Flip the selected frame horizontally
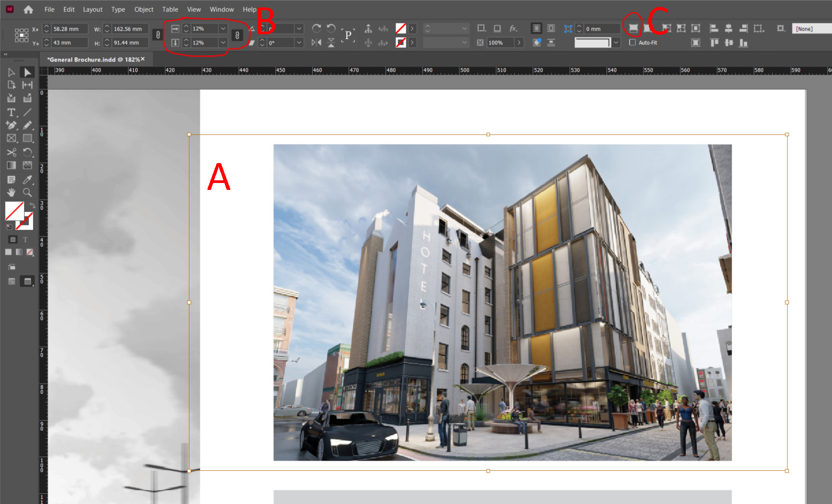Image resolution: width=832 pixels, height=504 pixels. (x=316, y=42)
